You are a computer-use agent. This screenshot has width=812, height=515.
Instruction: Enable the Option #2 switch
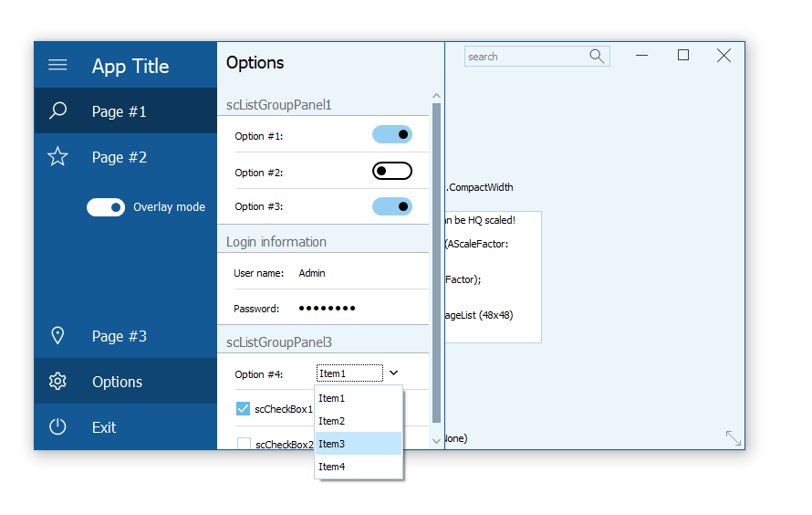392,171
